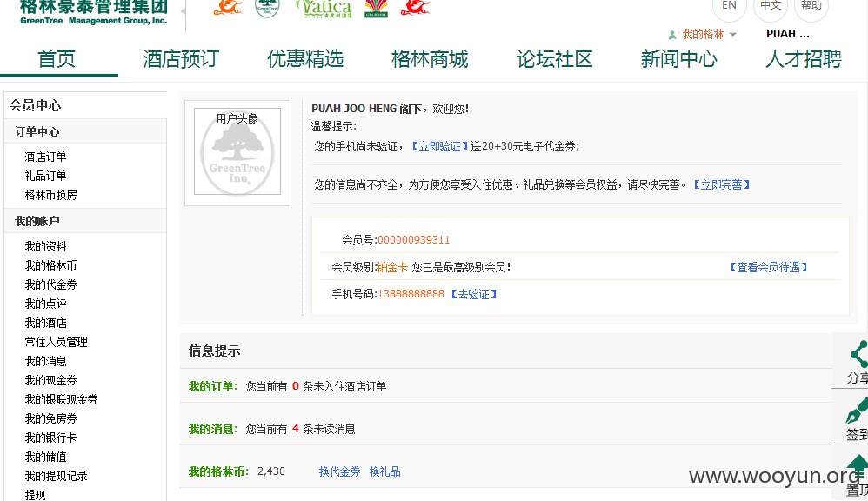Click 立即完善 to complete profile info
Viewport: 868px width, 501px height.
pyautogui.click(x=721, y=185)
